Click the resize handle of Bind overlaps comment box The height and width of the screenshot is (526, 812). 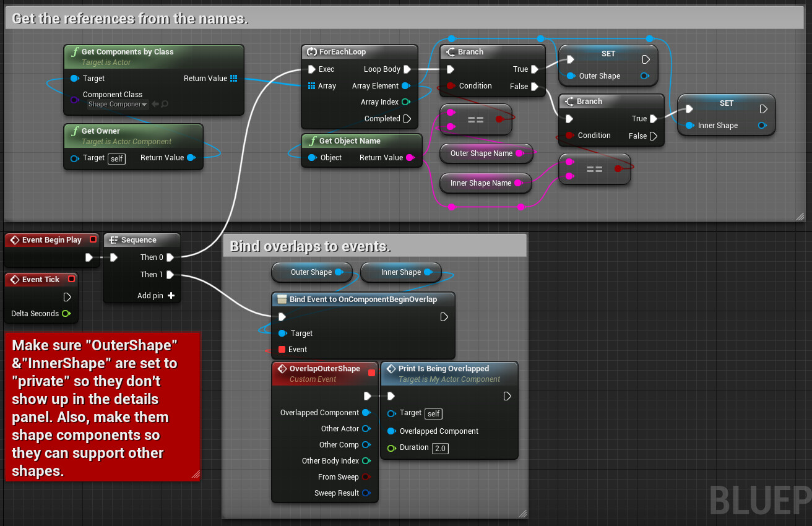(522, 514)
